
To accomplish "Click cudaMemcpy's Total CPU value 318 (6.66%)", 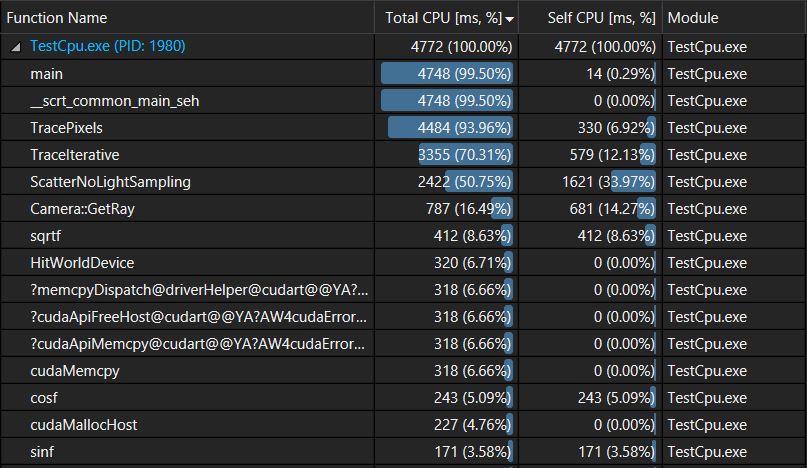I will (x=472, y=371).
